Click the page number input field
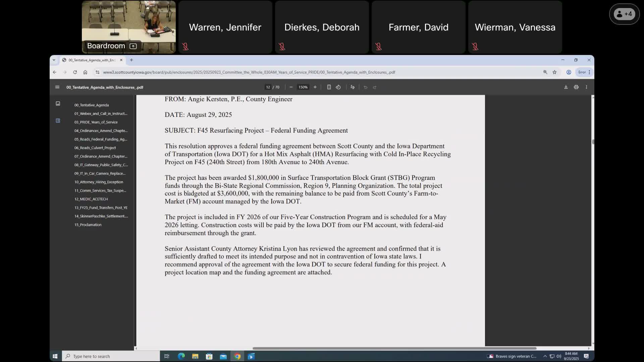The height and width of the screenshot is (362, 644). [268, 87]
